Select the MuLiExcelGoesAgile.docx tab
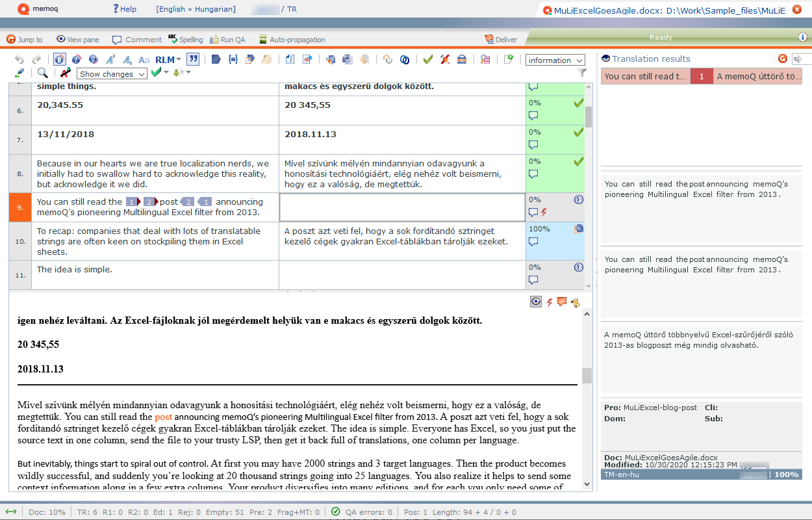Image resolution: width=812 pixels, height=520 pixels. click(x=665, y=10)
